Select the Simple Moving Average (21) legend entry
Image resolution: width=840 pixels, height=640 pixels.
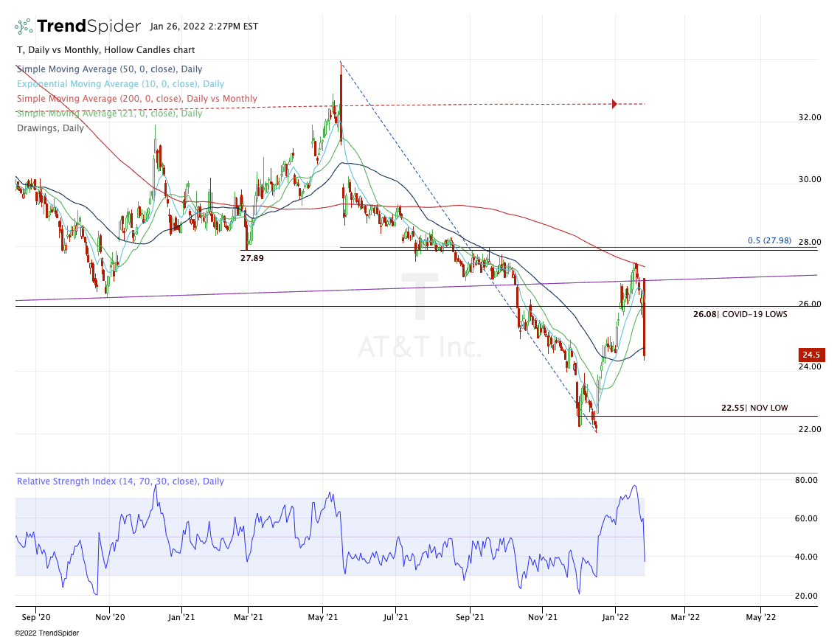point(110,113)
